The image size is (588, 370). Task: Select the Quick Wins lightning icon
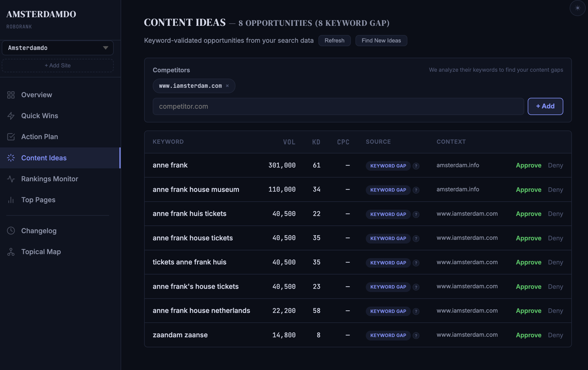[x=11, y=116]
